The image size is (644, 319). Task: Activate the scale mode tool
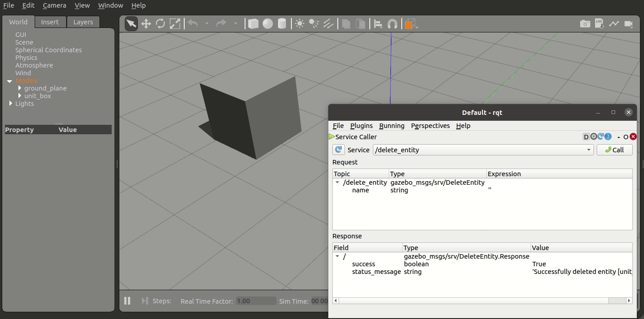[x=175, y=23]
